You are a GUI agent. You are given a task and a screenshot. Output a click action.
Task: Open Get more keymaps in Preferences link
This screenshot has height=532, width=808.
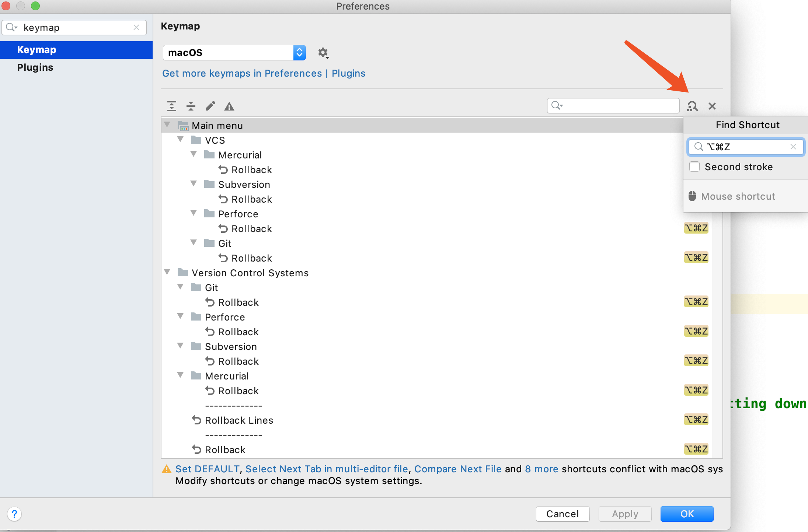click(264, 73)
